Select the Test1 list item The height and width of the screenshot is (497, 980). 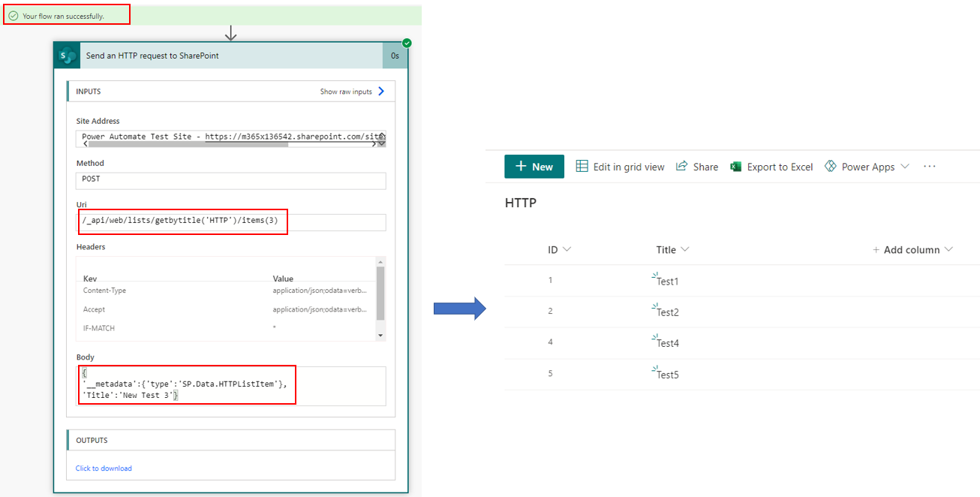[x=667, y=281]
